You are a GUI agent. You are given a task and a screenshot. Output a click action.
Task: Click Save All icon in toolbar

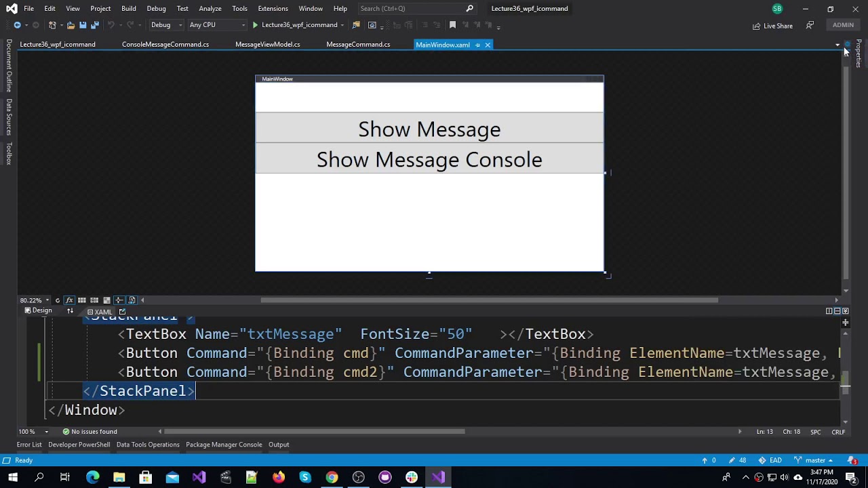pos(95,25)
